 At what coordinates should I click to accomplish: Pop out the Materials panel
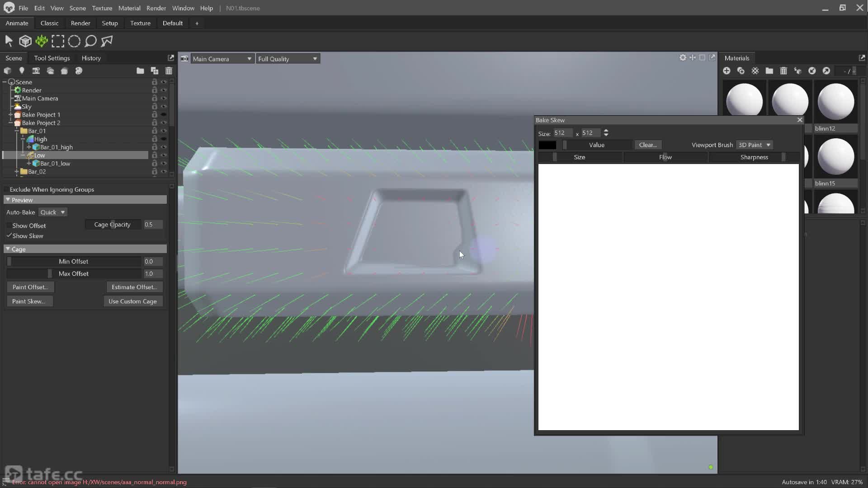[862, 58]
